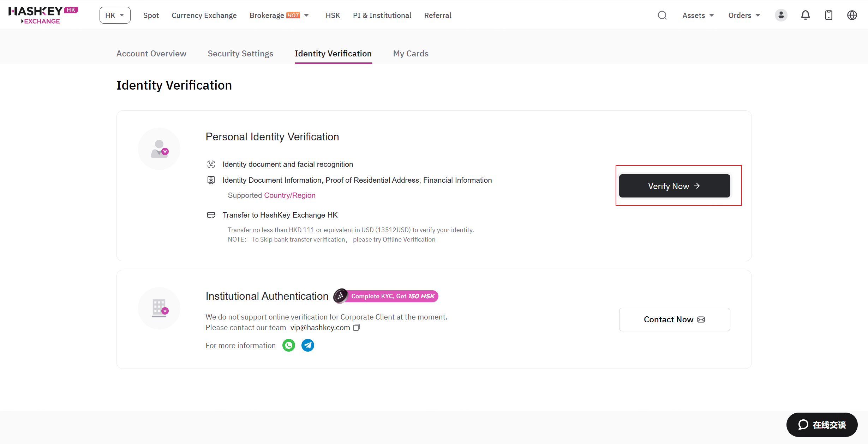Click the identity document info icon

click(211, 180)
